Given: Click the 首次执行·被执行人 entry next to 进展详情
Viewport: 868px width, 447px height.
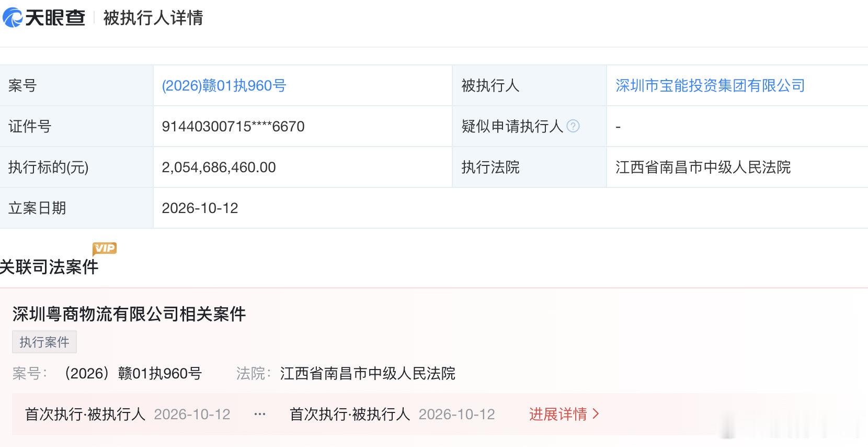Looking at the screenshot, I should coord(350,414).
